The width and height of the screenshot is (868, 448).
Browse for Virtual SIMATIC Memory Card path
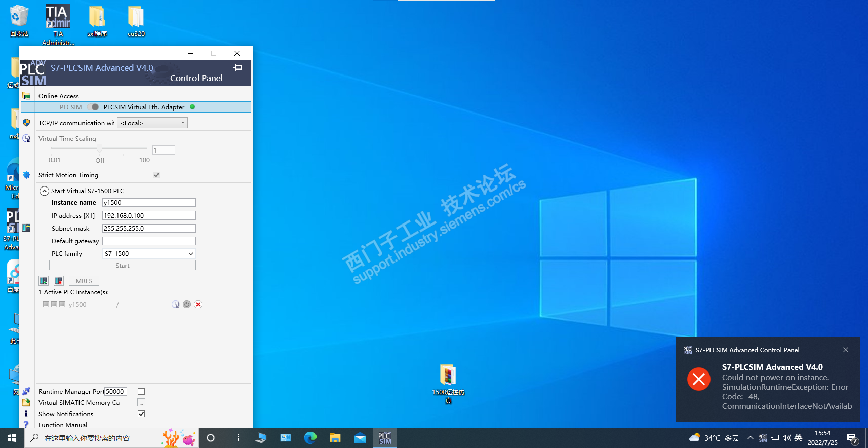pyautogui.click(x=141, y=402)
